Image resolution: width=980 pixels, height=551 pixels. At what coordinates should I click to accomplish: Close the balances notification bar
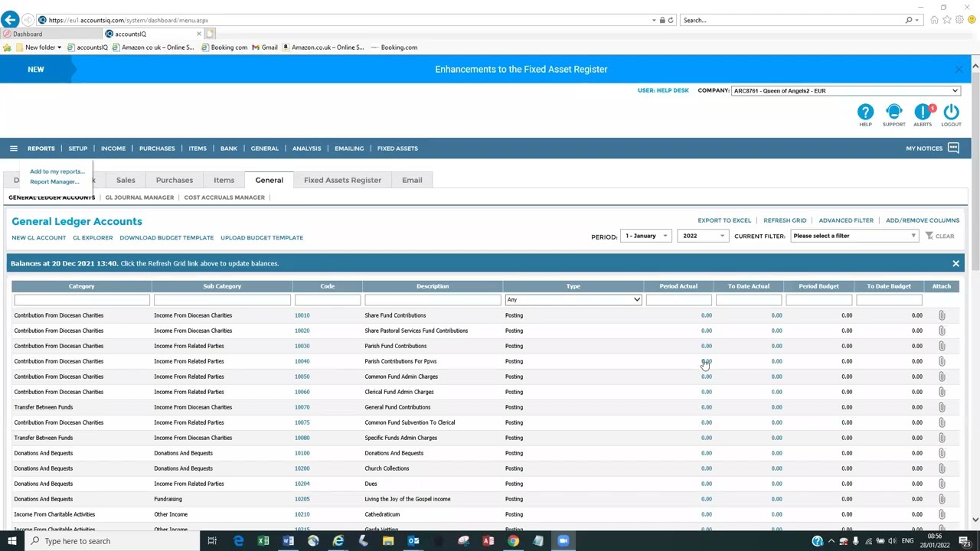(955, 263)
